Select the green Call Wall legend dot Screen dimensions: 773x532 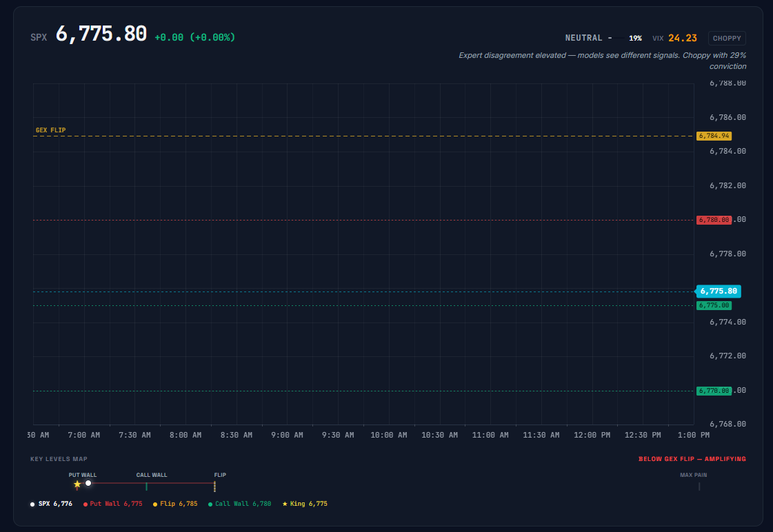(210, 504)
